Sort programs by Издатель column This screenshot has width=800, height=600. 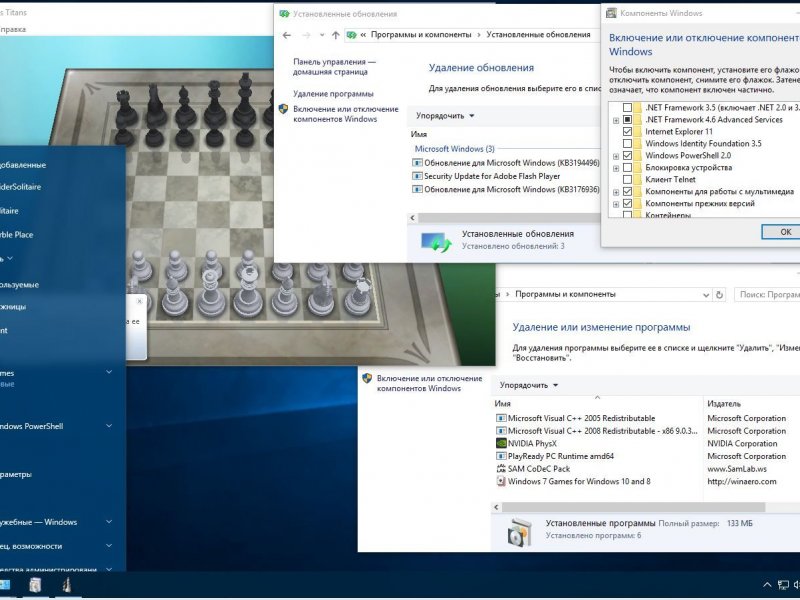723,404
